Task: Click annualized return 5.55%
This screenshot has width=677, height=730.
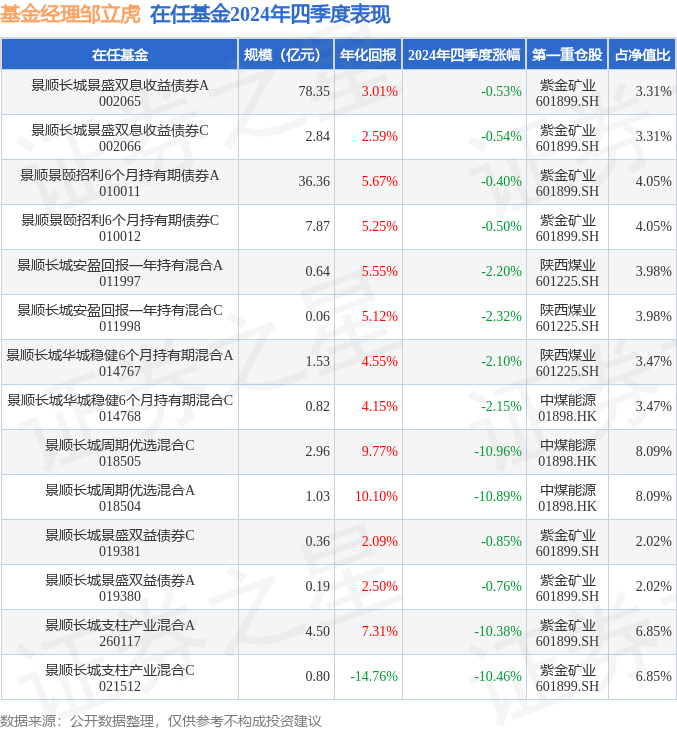Action: 379,271
